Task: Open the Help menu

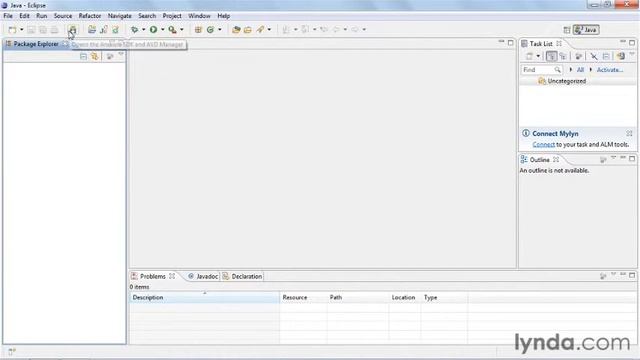Action: [x=224, y=16]
